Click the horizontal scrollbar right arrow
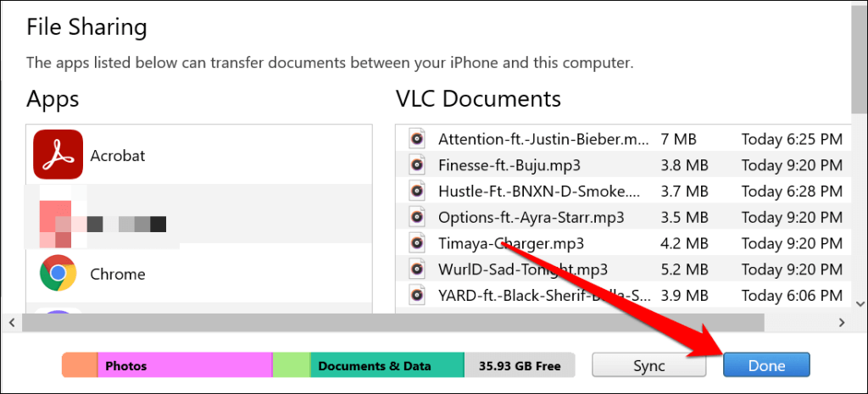 click(842, 323)
